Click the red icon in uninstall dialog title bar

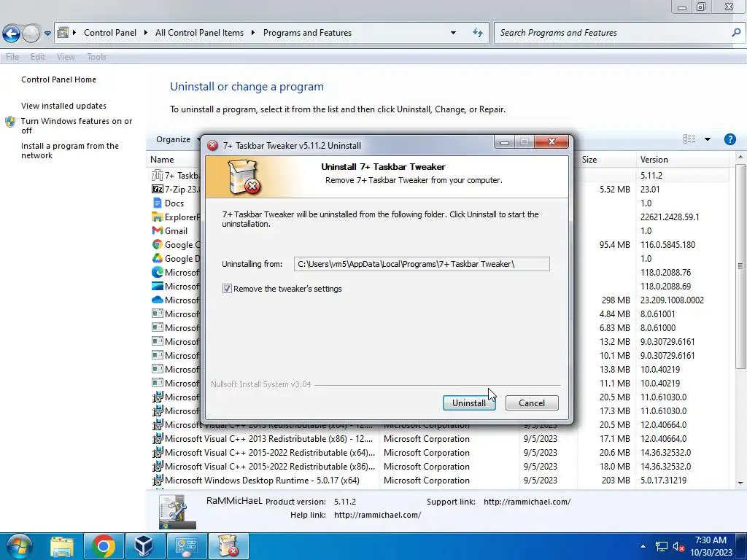[213, 145]
